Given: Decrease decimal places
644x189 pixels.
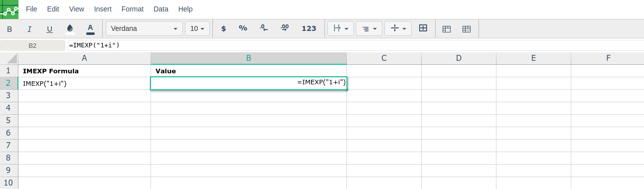Looking at the screenshot, I should pyautogui.click(x=264, y=28).
